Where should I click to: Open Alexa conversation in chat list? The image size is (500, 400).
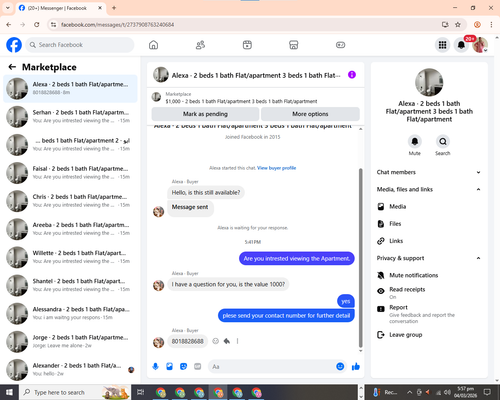(70, 89)
